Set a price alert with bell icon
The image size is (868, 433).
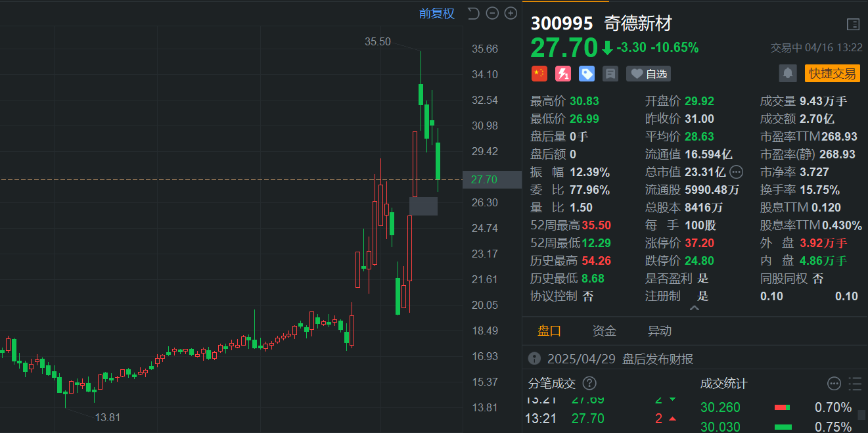[788, 73]
